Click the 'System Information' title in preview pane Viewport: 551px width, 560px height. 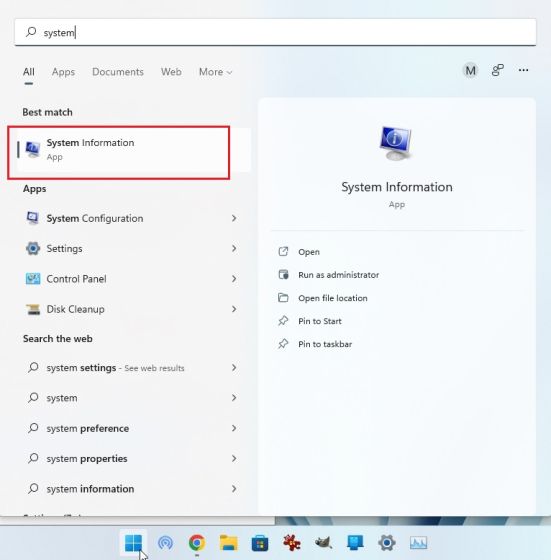coord(397,187)
